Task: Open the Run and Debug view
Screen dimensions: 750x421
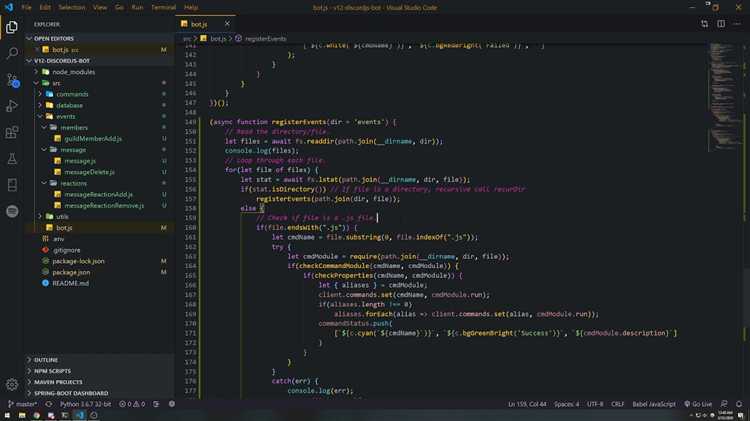Action: coord(12,106)
